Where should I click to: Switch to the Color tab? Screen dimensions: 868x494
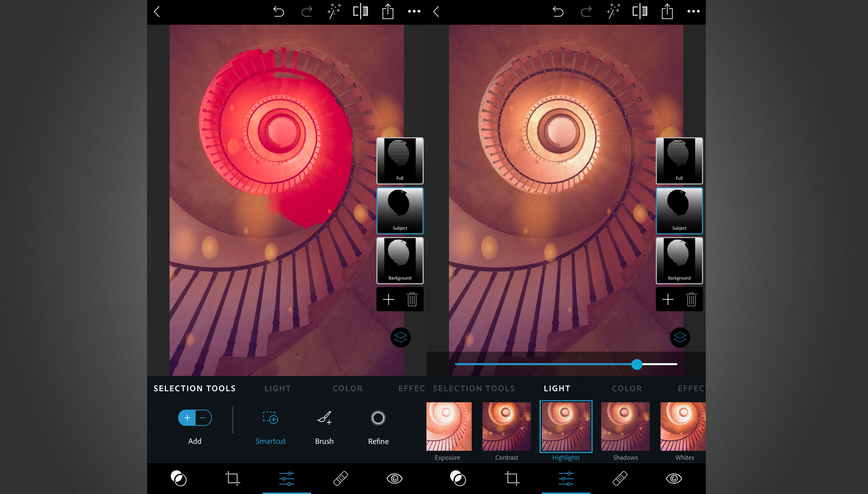[x=347, y=388]
